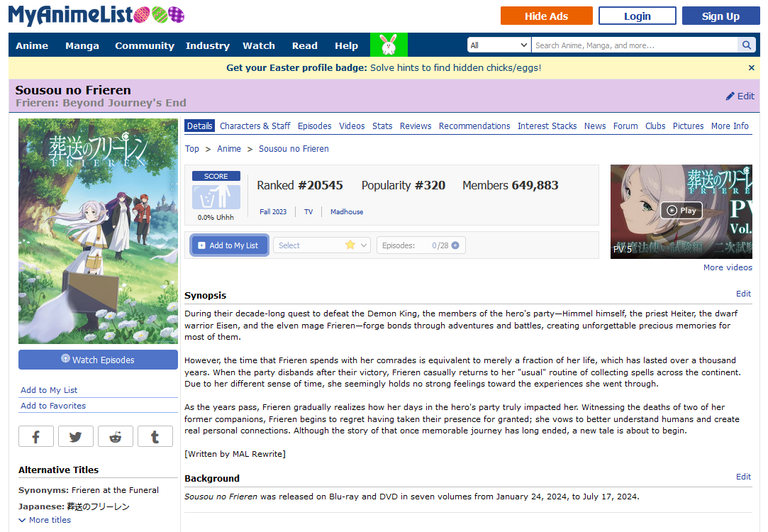Click the green Easter egg icon
The image size is (768, 532).
click(159, 15)
